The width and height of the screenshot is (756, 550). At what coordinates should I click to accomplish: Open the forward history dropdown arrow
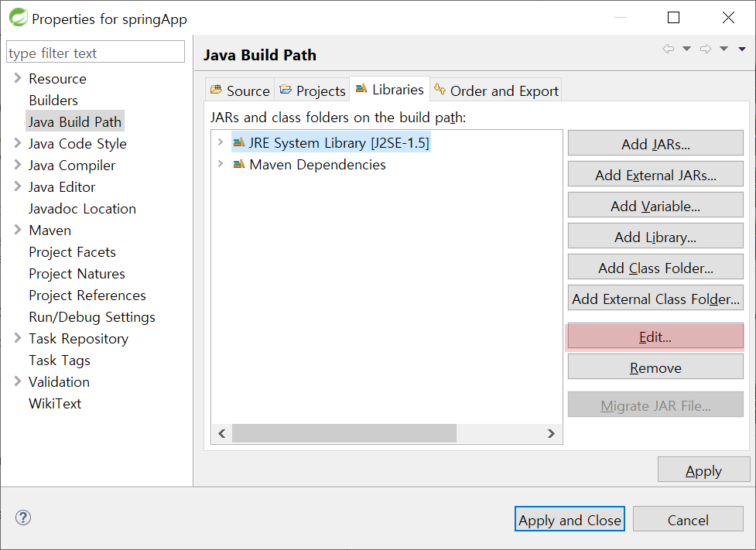[x=724, y=49]
